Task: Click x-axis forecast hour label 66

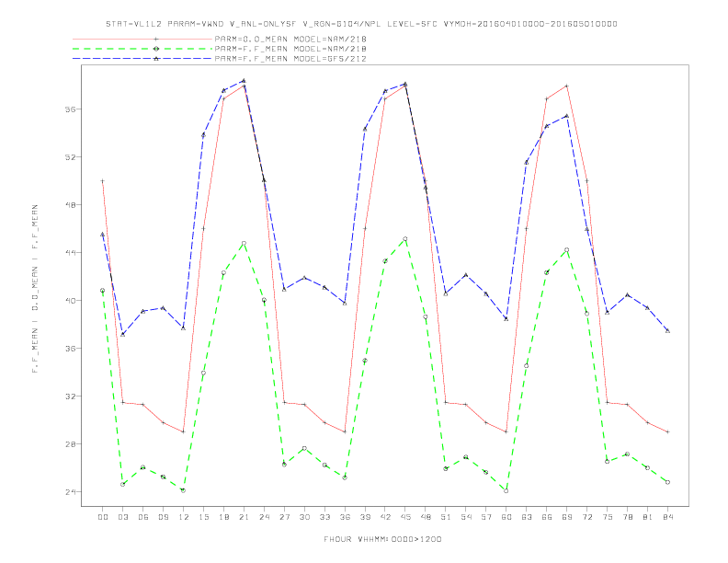Action: click(x=547, y=517)
